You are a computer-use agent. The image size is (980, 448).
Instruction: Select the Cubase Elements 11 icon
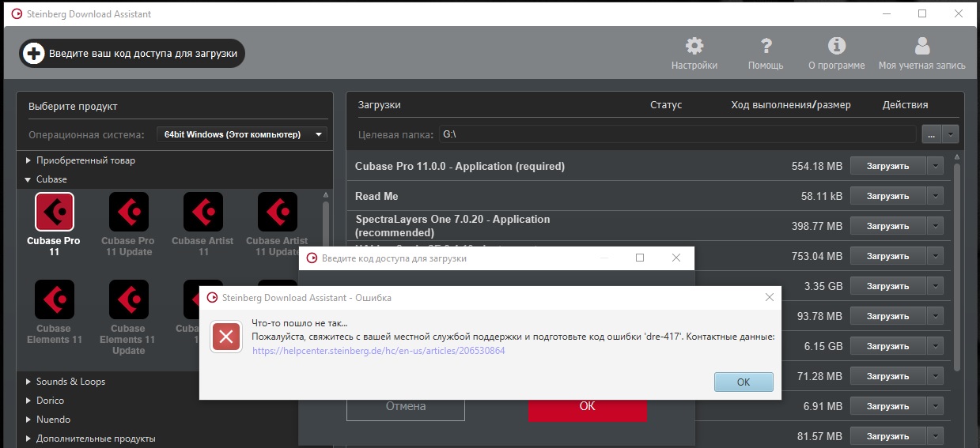pos(55,300)
